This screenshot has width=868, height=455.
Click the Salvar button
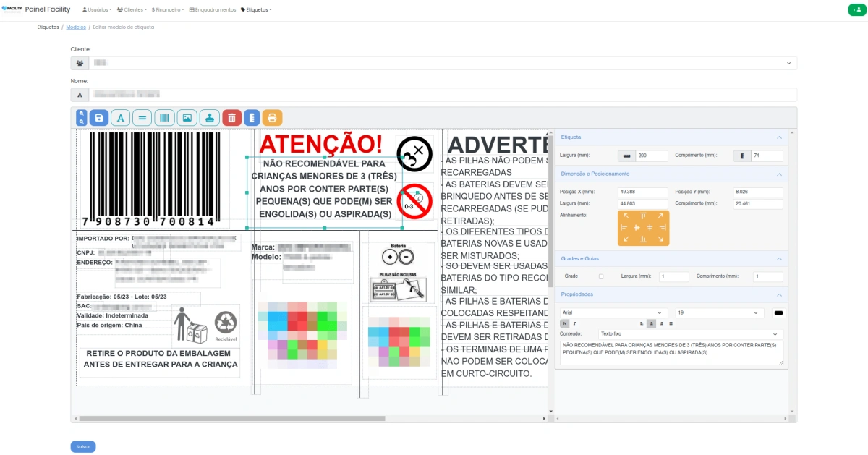82,446
